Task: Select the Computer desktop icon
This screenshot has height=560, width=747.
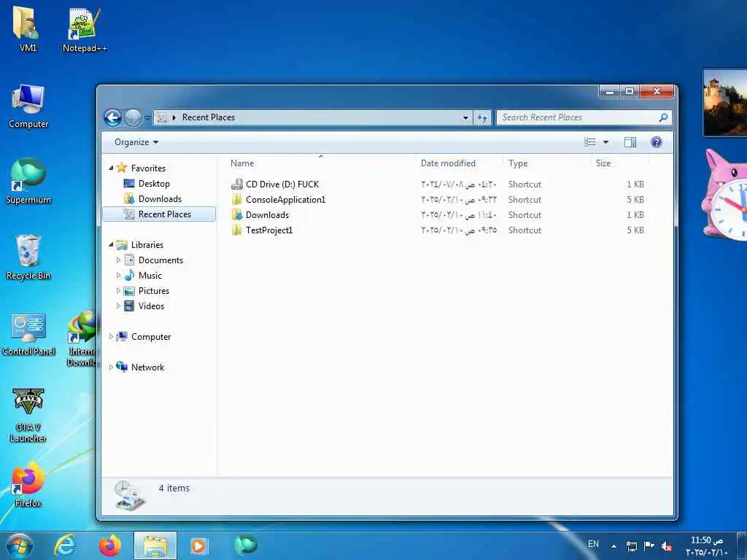Action: (x=28, y=106)
